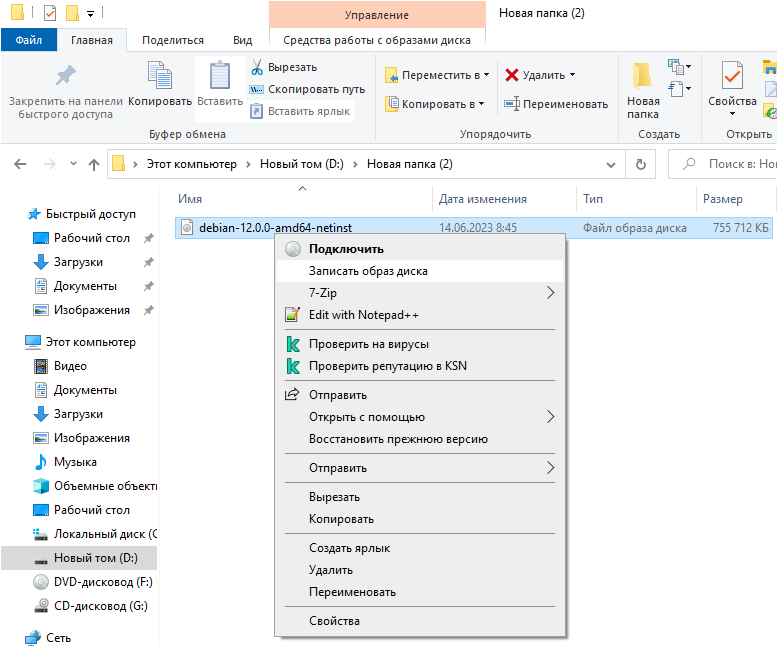Screen dimensions: 777x646
Task: Expand the address bar history dropdown
Action: pyautogui.click(x=611, y=164)
